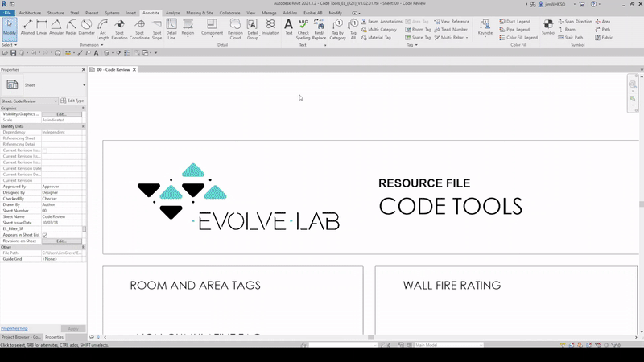Select Beam Annotations tool
Viewport: 644px width, 362px height.
[382, 22]
